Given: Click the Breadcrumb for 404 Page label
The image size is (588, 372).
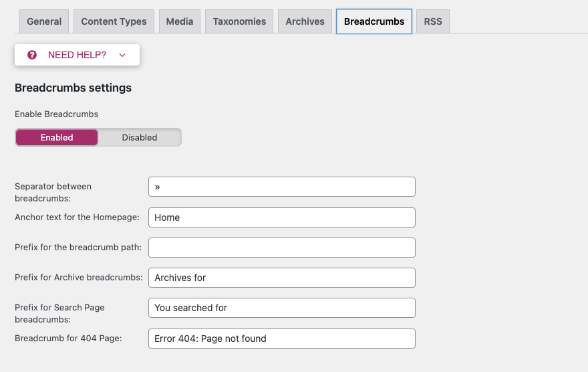Looking at the screenshot, I should [68, 338].
